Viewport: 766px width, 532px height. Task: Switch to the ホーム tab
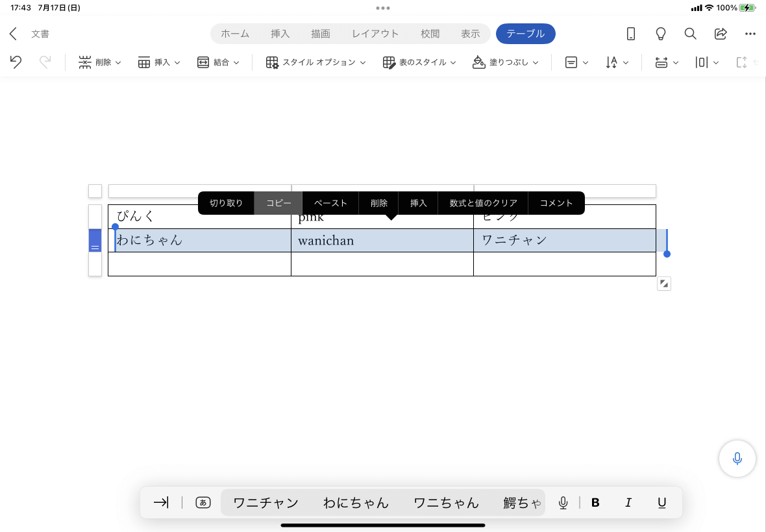point(235,34)
